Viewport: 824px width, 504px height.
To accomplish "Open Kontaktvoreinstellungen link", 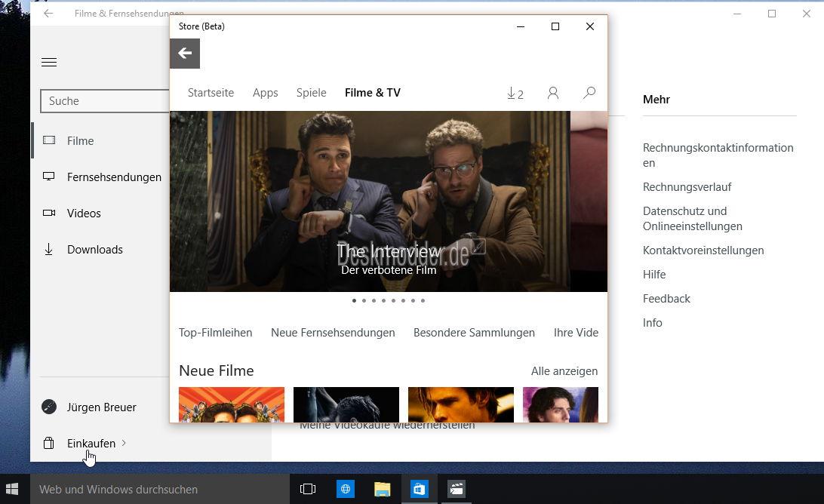I will pos(703,250).
